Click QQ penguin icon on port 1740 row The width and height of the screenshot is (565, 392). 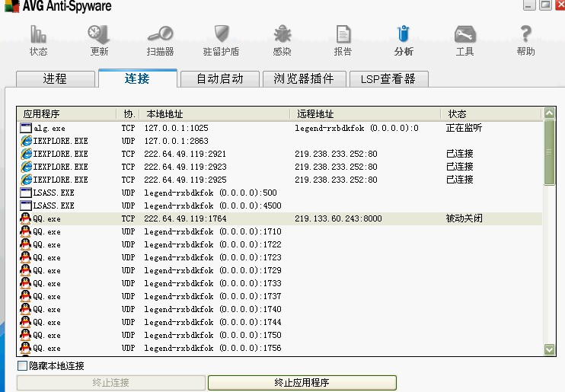tap(25, 309)
